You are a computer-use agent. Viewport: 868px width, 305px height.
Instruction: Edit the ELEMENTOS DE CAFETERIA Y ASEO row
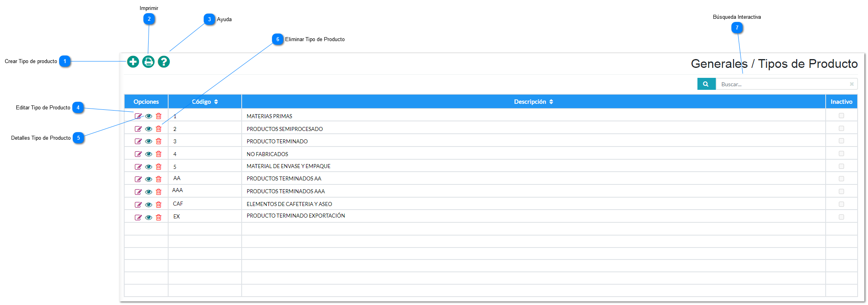click(138, 205)
